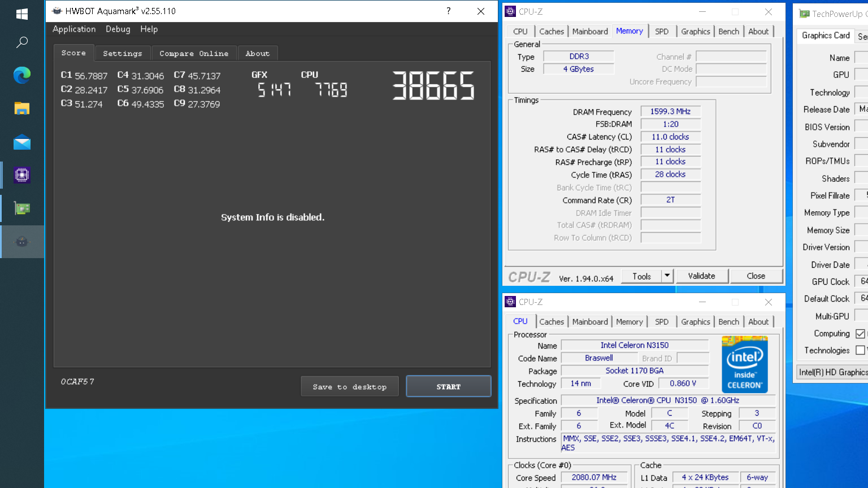The height and width of the screenshot is (488, 868).
Task: Switch to Caches tab in upper CPU-Z
Action: coord(552,32)
